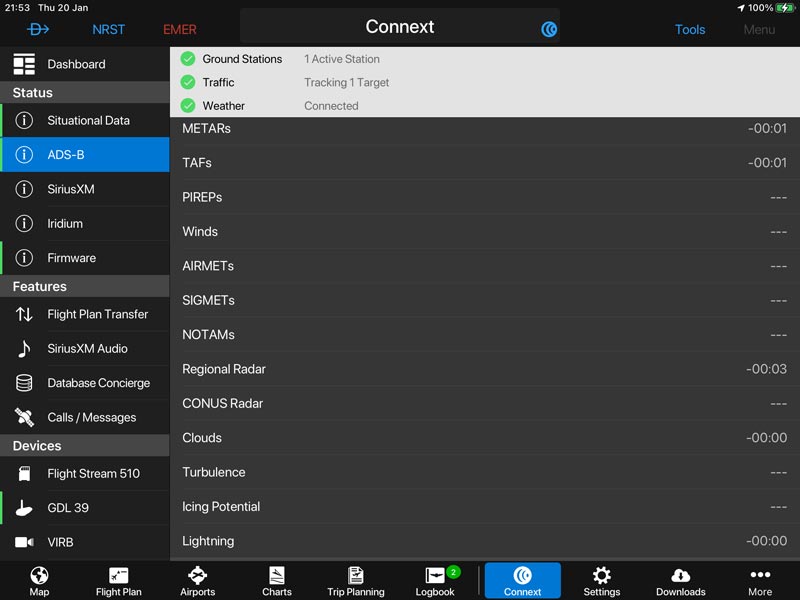Click the Flight Plan Transfer arrows icon

(x=24, y=314)
